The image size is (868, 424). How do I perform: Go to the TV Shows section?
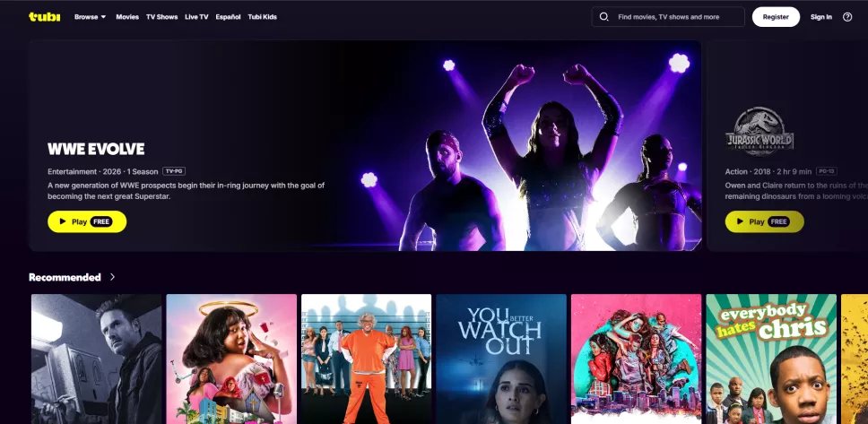click(161, 17)
